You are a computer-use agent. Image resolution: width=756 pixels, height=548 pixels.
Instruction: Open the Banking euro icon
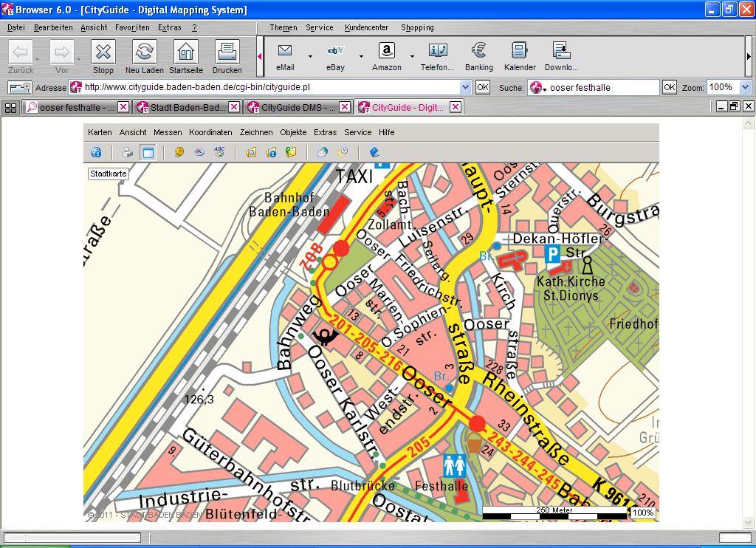coord(479,51)
